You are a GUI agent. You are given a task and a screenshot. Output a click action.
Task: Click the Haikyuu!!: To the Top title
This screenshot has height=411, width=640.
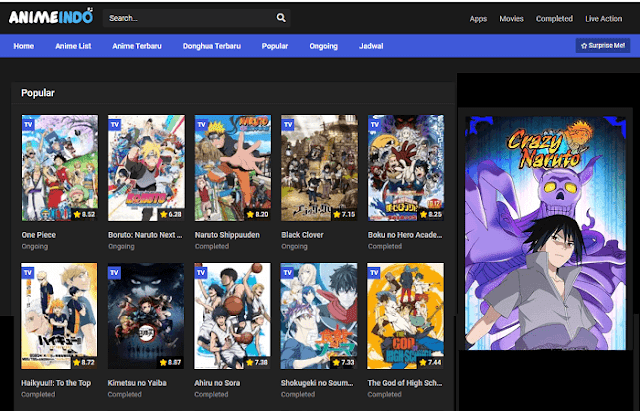pyautogui.click(x=56, y=383)
